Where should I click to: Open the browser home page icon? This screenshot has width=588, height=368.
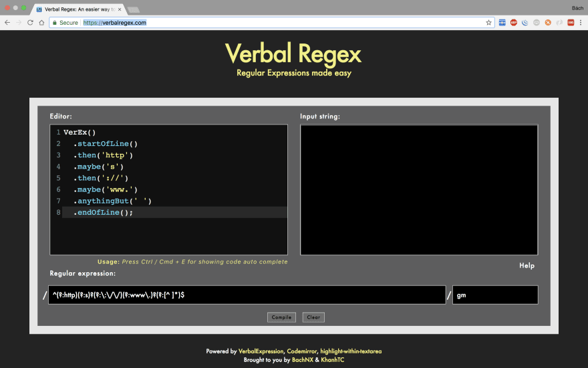[41, 23]
